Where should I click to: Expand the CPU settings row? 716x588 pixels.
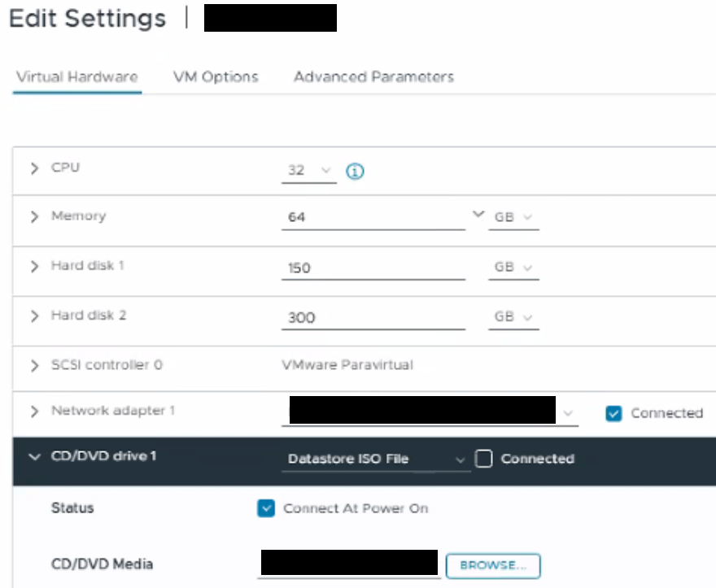[34, 168]
